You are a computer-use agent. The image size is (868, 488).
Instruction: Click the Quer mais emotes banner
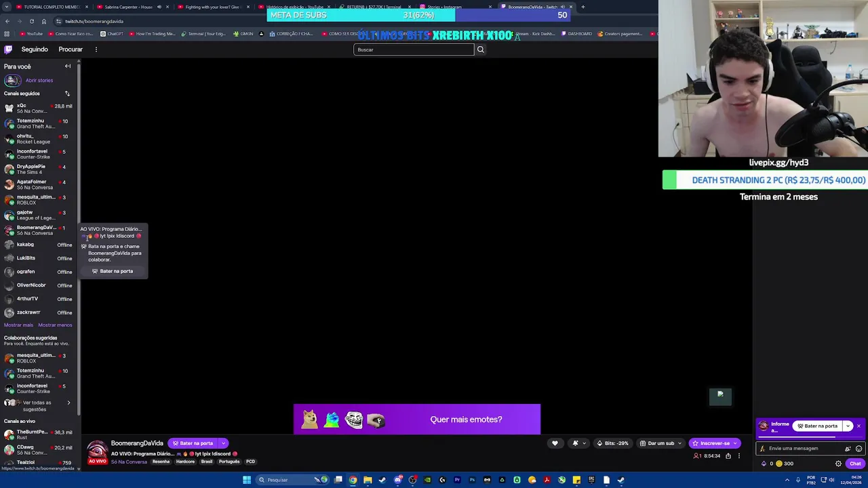point(417,419)
